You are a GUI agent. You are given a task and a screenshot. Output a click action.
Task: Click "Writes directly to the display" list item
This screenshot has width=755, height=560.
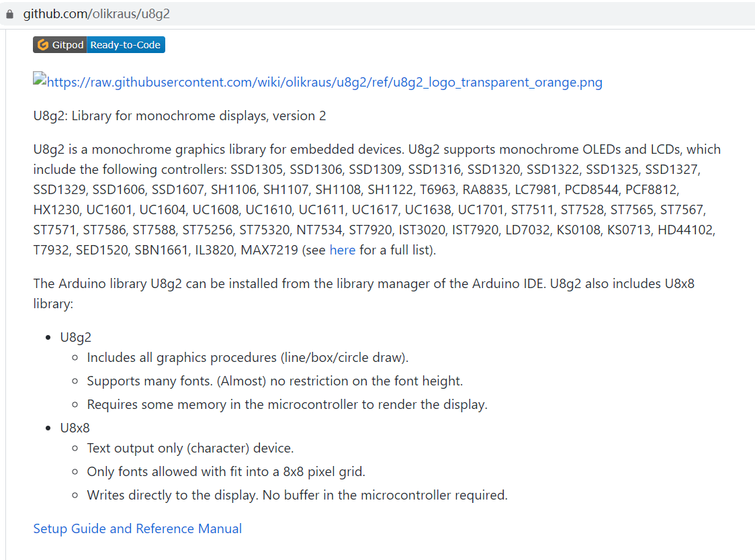(297, 495)
